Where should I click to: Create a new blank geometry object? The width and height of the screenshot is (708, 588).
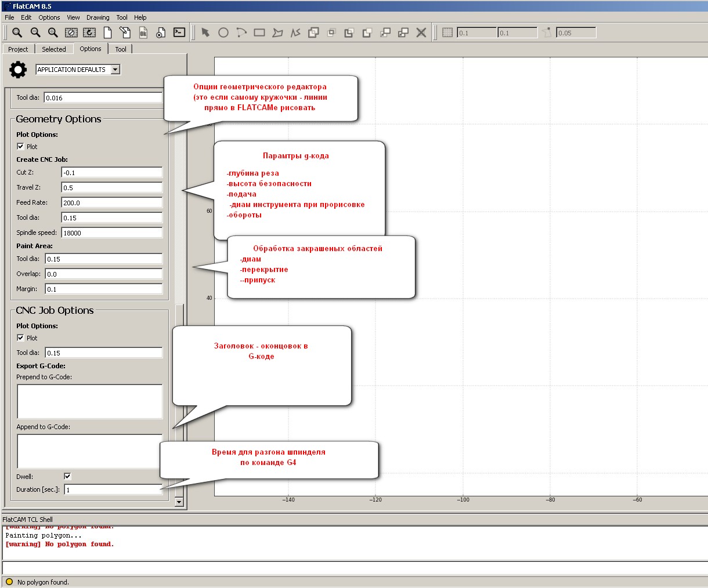(x=107, y=32)
